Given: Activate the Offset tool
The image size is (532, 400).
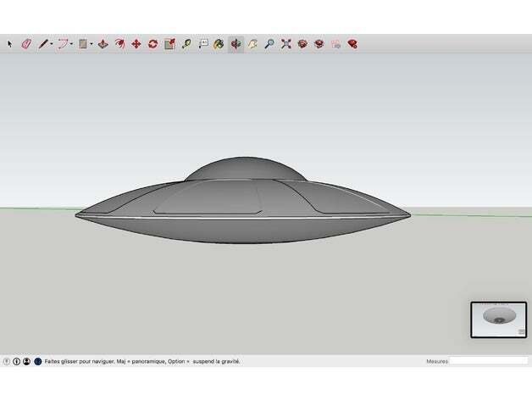Looking at the screenshot, I should point(119,43).
